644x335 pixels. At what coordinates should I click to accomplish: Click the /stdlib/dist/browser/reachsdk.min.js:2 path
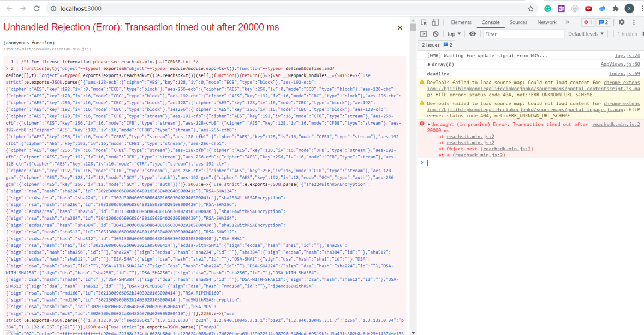[x=47, y=49]
